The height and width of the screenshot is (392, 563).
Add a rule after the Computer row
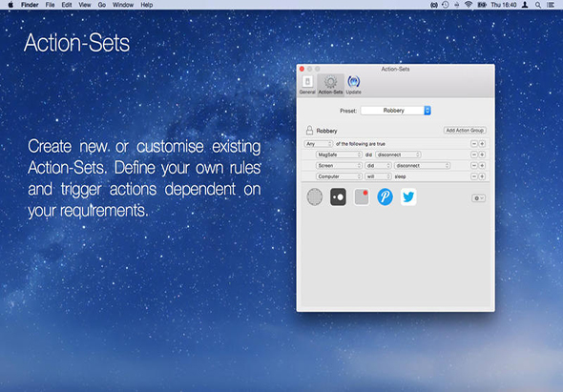coord(482,176)
